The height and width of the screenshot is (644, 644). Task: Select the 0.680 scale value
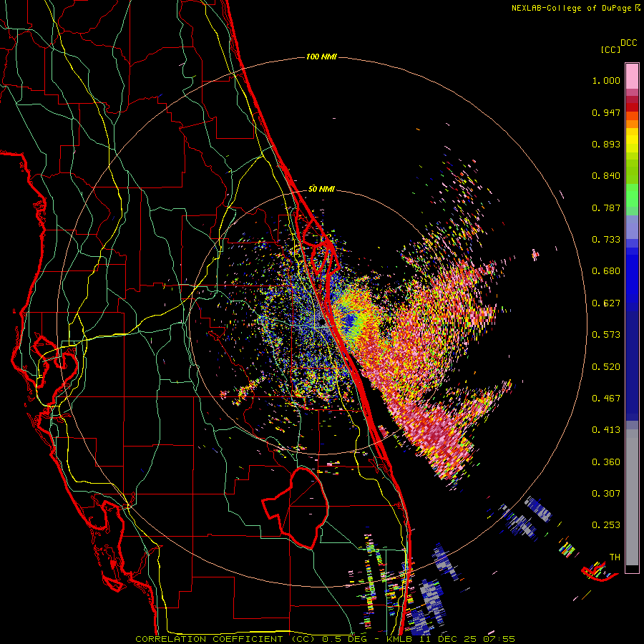[x=606, y=271]
